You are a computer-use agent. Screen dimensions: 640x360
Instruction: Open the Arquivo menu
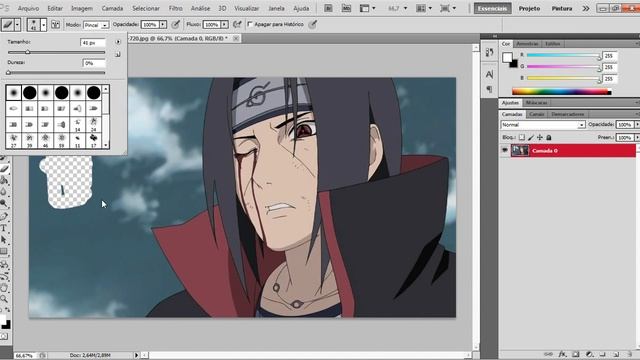(28, 8)
